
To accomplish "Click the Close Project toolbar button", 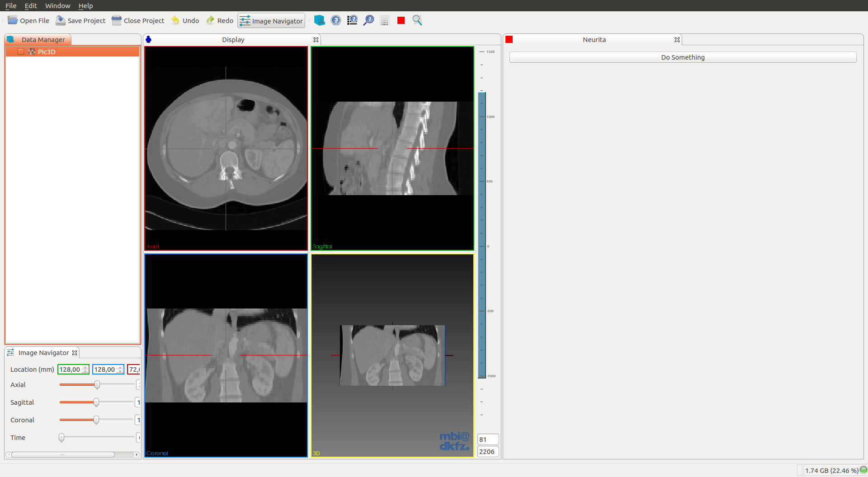I will coord(138,20).
